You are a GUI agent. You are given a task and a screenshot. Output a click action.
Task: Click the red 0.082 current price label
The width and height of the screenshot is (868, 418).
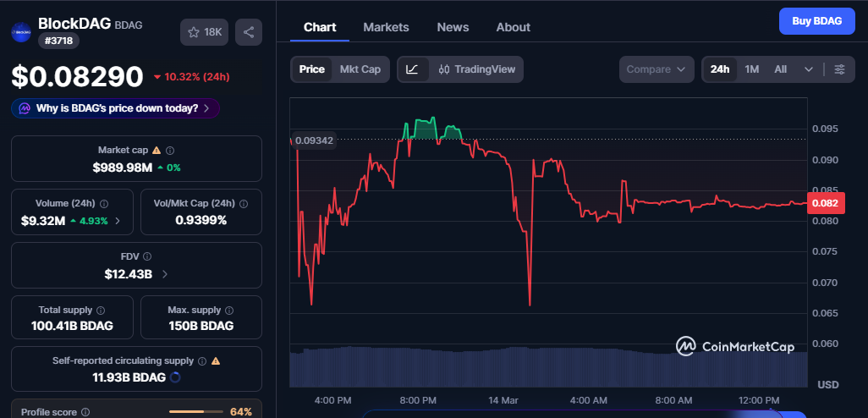tap(826, 203)
